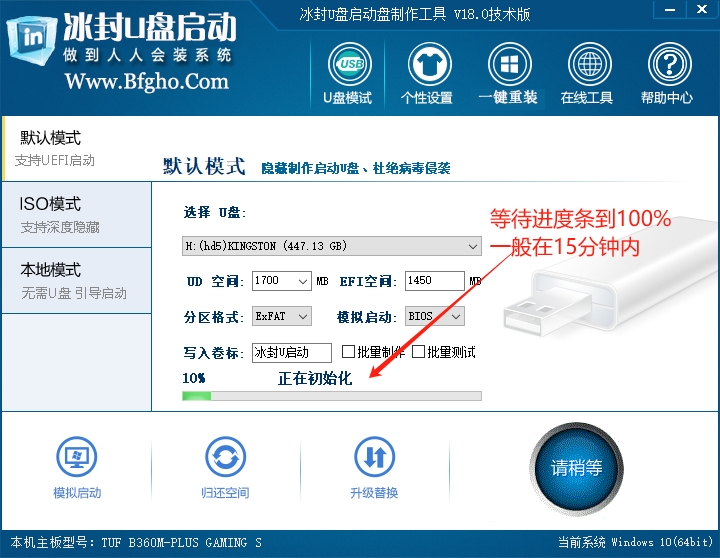Click the 升级替换 arrows icon
Viewport: 720px width, 558px height.
(374, 457)
